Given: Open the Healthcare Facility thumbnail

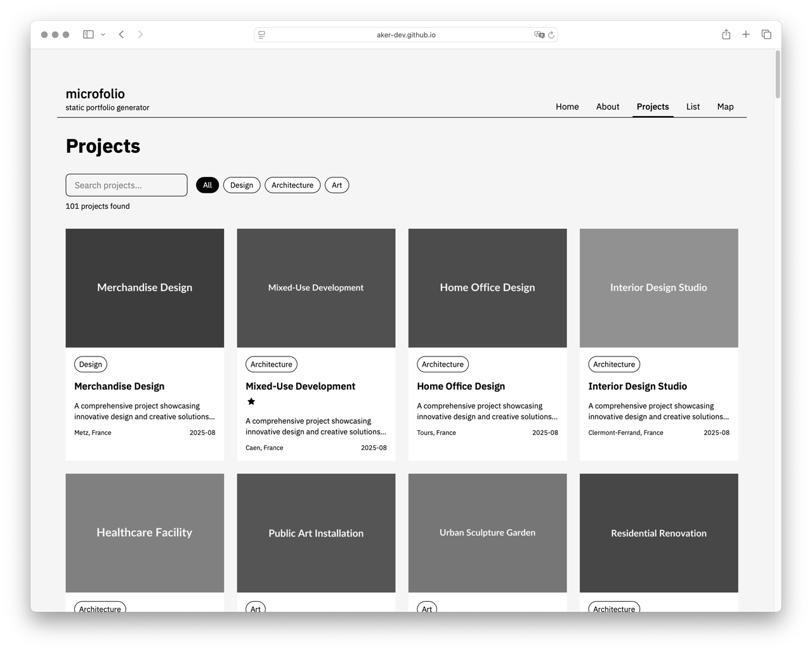Looking at the screenshot, I should (145, 533).
